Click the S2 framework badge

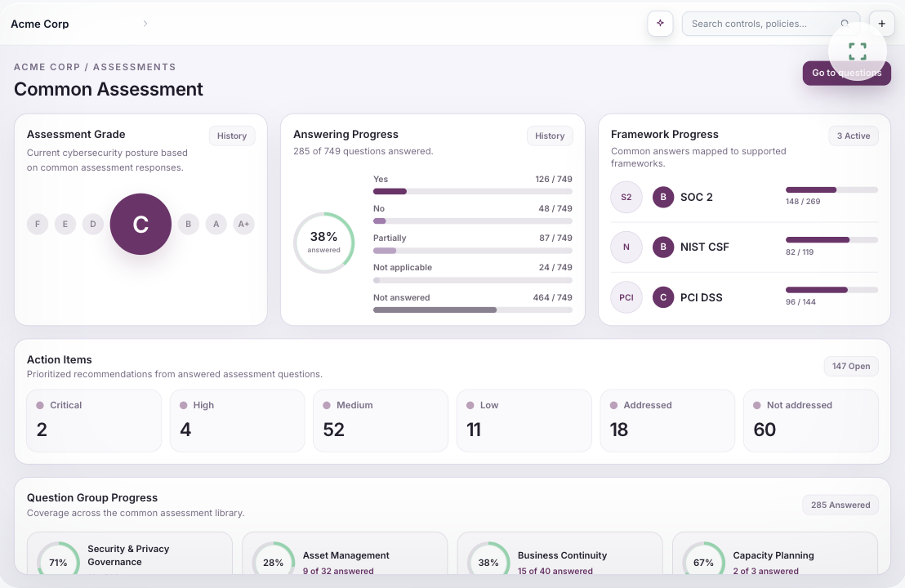pyautogui.click(x=626, y=197)
